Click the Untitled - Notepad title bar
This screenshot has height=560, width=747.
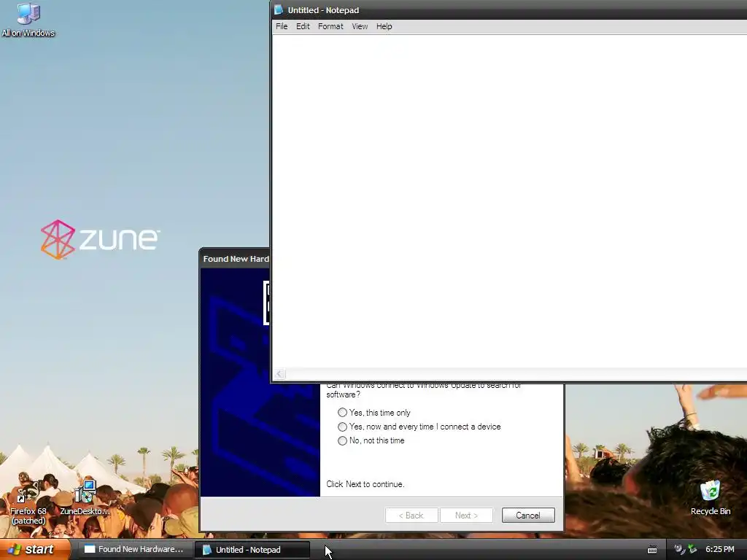coord(508,10)
